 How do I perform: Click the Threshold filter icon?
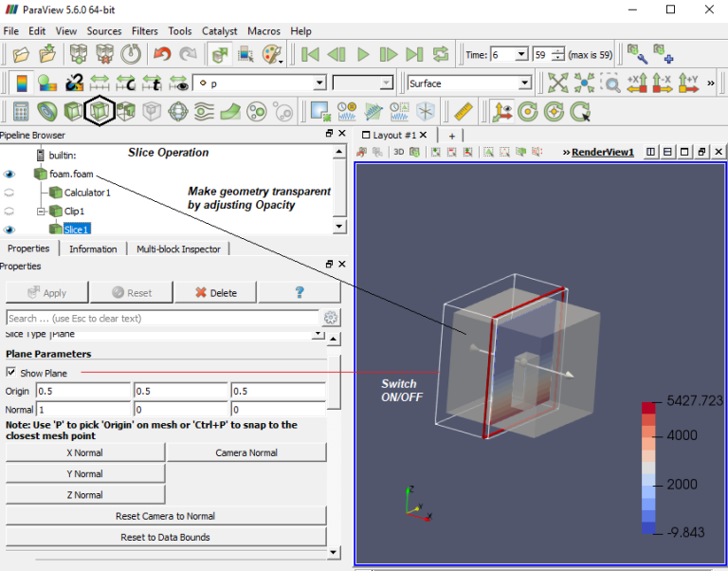pos(126,112)
